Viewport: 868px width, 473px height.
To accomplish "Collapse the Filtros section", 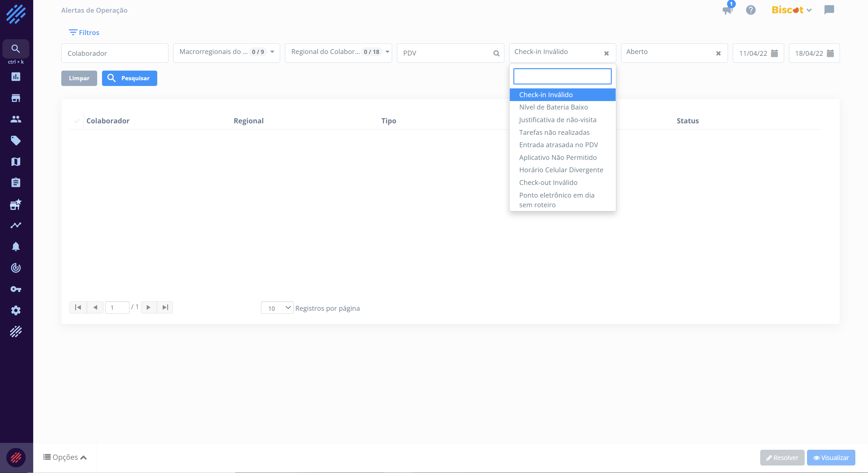I will tap(84, 32).
